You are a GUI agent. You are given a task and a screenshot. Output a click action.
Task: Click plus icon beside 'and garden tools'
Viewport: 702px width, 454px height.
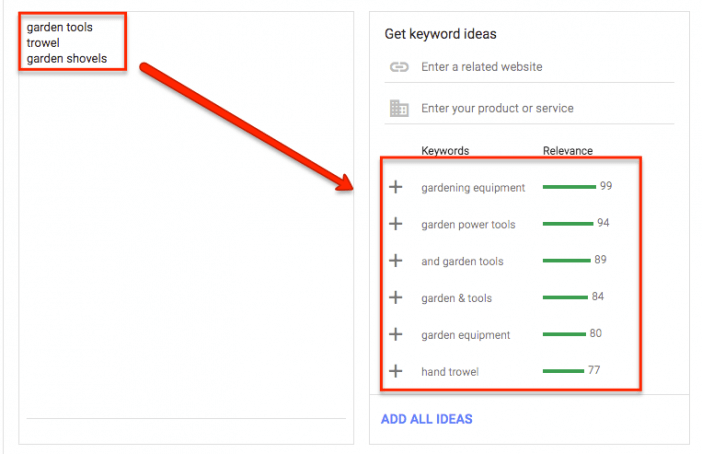click(x=395, y=260)
